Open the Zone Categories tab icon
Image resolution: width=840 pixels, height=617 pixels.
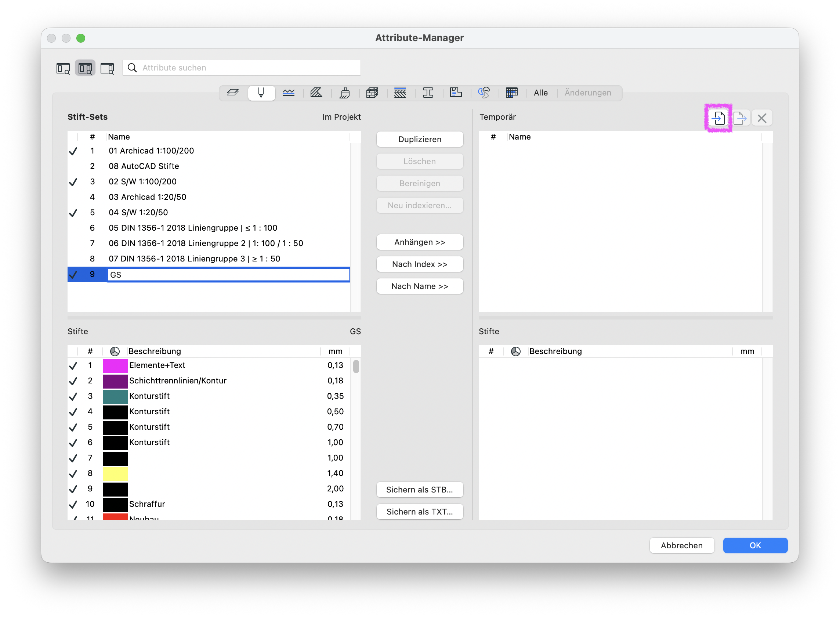click(456, 93)
